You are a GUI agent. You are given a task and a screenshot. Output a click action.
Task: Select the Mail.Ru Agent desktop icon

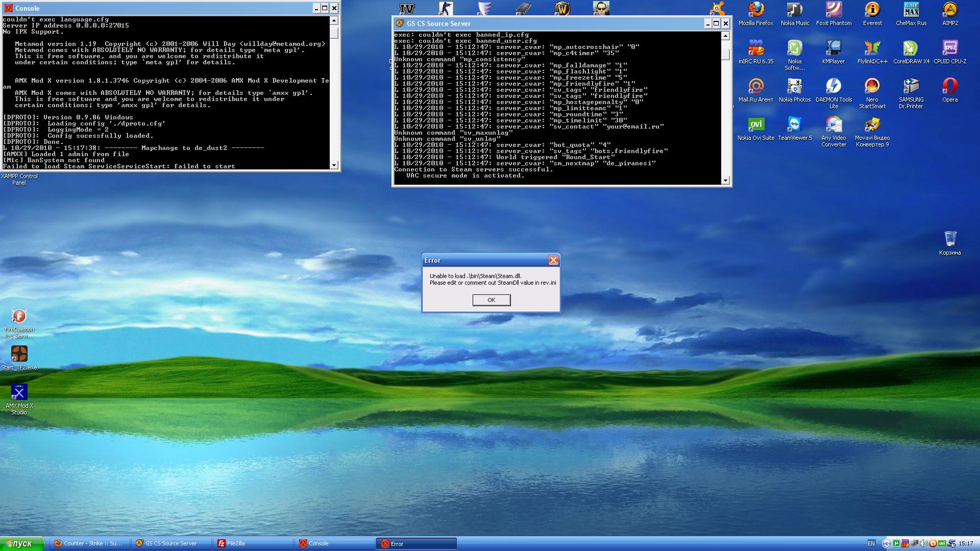[756, 90]
